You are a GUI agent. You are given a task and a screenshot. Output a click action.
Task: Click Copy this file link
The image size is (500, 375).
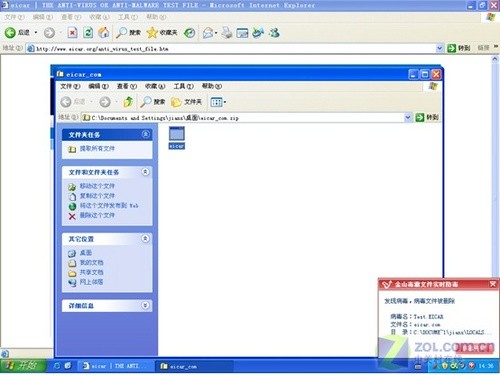coord(97,196)
